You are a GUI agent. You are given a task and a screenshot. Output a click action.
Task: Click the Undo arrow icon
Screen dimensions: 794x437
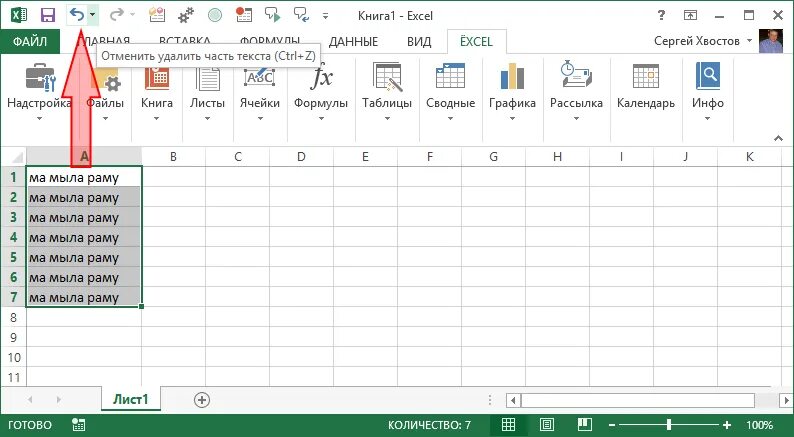click(x=77, y=16)
